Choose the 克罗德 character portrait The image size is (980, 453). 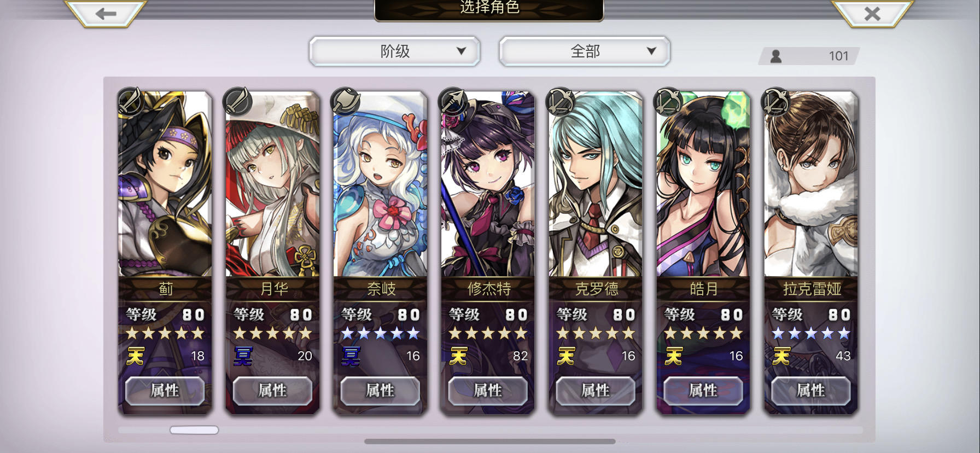(x=596, y=184)
